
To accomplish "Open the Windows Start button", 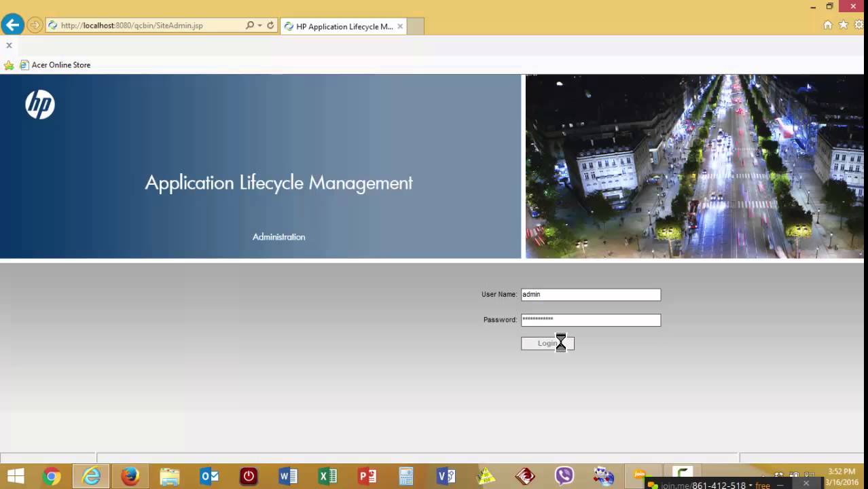I will pyautogui.click(x=15, y=476).
